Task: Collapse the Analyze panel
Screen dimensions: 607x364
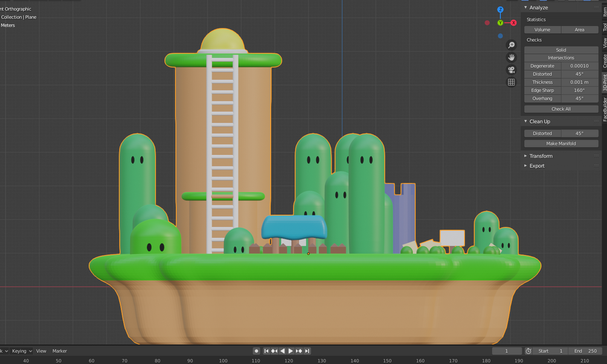Action: (525, 7)
